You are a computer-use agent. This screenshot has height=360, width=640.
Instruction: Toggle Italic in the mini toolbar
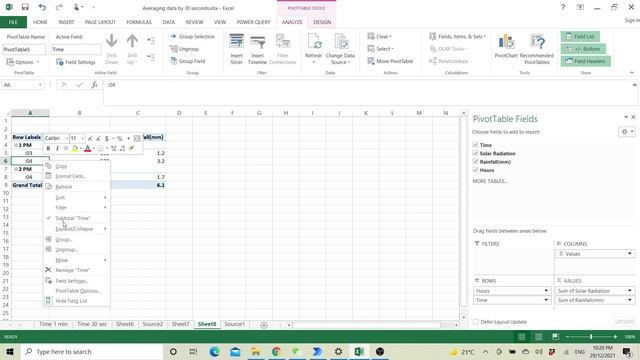click(57, 149)
